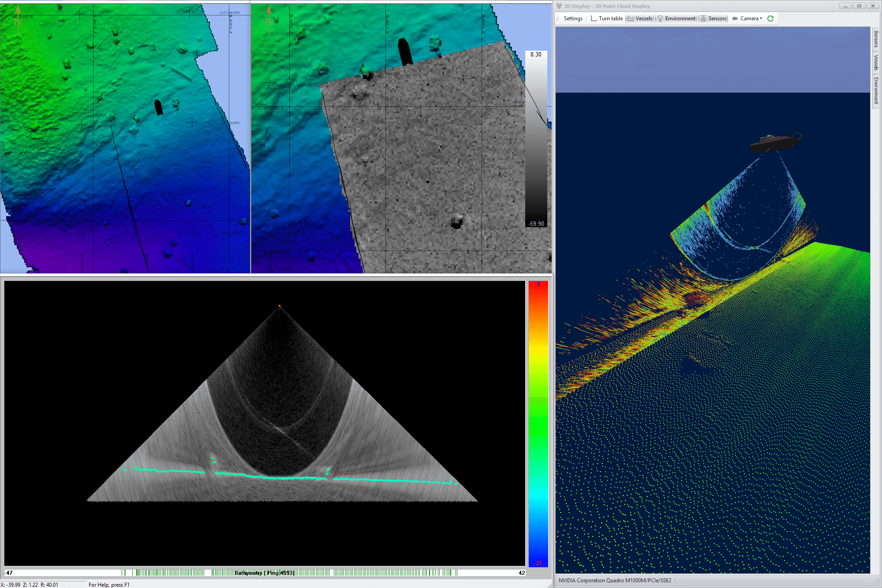The height and width of the screenshot is (588, 882).
Task: Open the Vessels side tab
Action: point(876,62)
